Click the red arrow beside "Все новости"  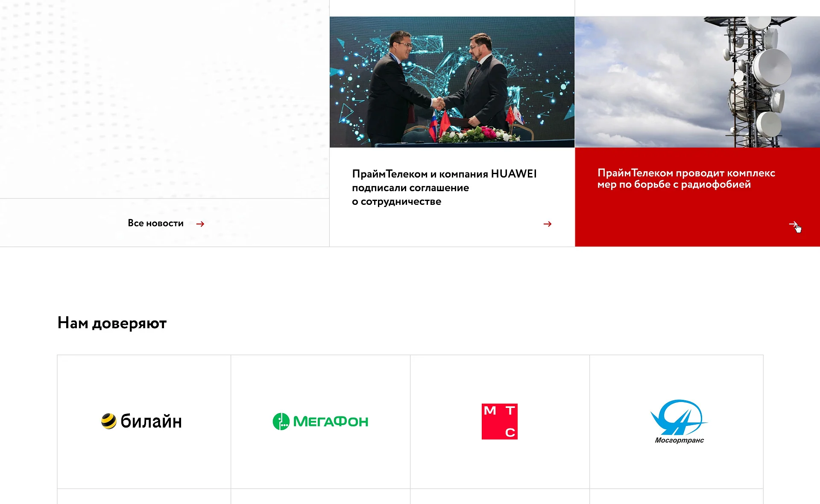click(x=200, y=224)
